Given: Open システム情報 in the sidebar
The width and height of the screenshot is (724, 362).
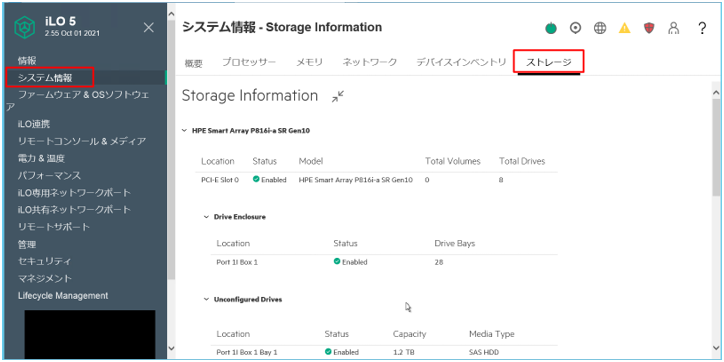Looking at the screenshot, I should (45, 78).
